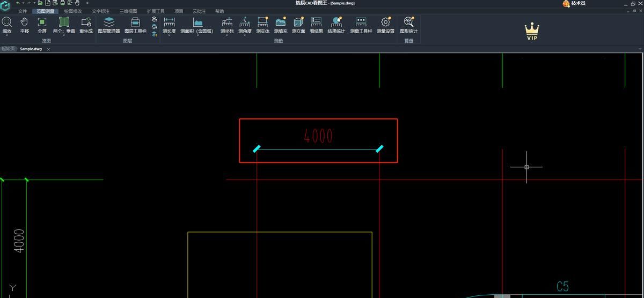Click the undo arrow in quick access bar
This screenshot has width=644, height=298.
pos(18,3)
